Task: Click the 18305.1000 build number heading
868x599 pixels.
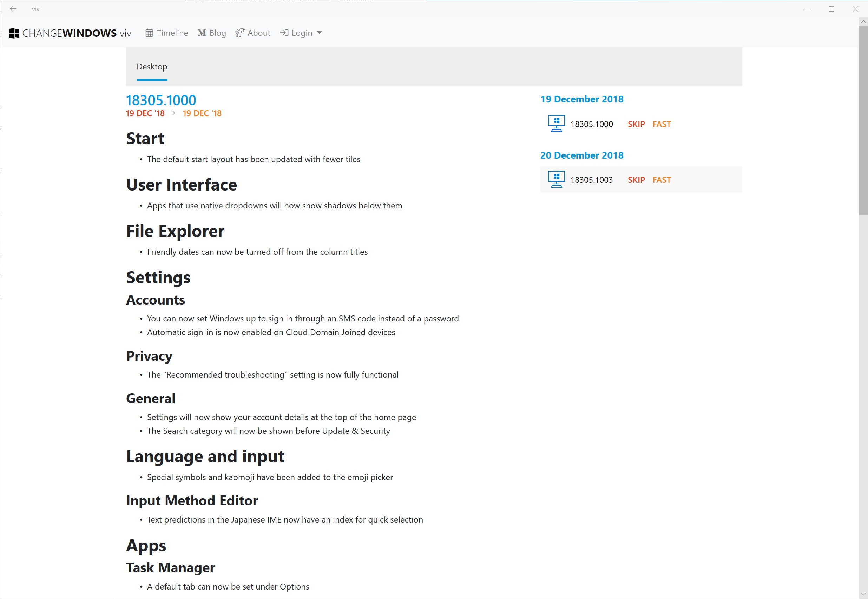Action: coord(161,100)
